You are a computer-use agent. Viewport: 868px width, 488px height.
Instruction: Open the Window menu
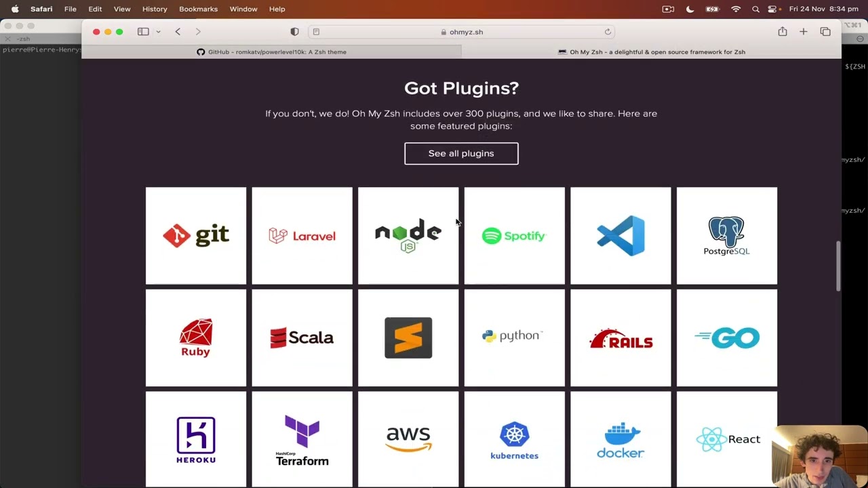(243, 9)
